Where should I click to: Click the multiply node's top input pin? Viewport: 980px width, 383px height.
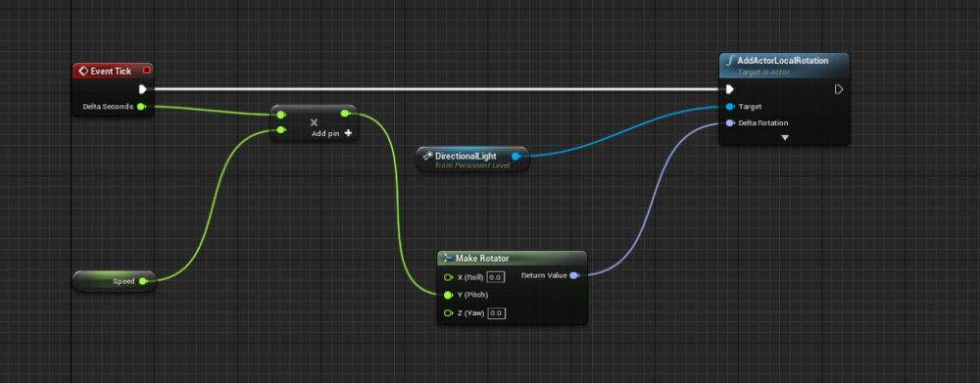pyautogui.click(x=281, y=115)
